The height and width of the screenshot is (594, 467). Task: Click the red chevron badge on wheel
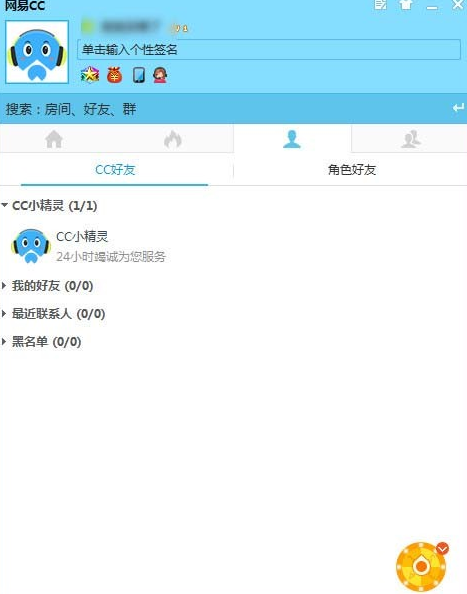[442, 549]
